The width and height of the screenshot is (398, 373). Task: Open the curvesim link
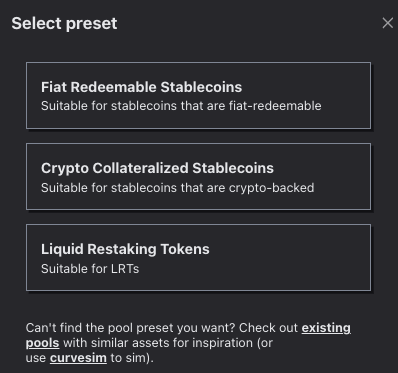(78, 358)
